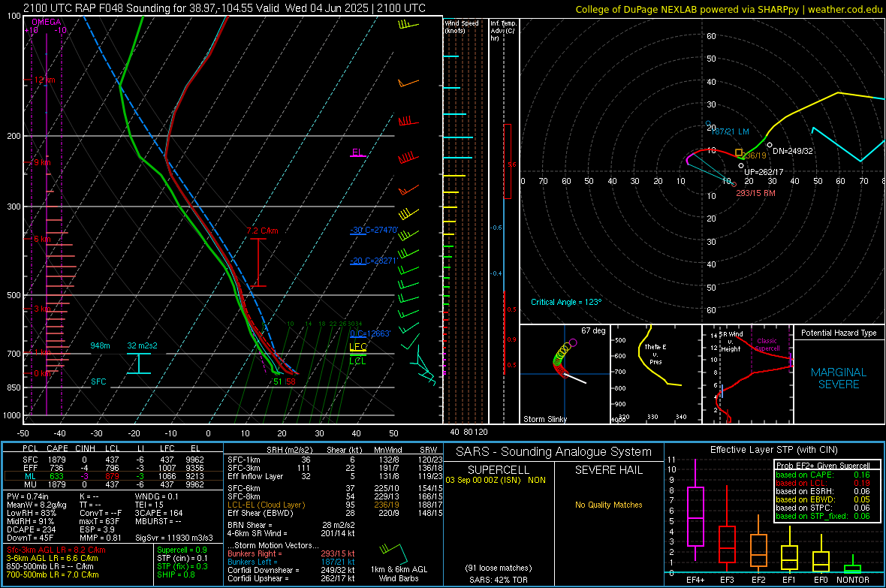886x588 pixels.
Task: Select the yellow LFC level label
Action: click(358, 347)
